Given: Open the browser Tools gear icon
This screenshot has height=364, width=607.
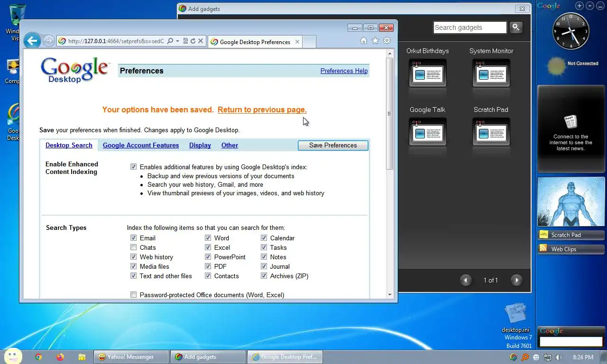Looking at the screenshot, I should 387,41.
